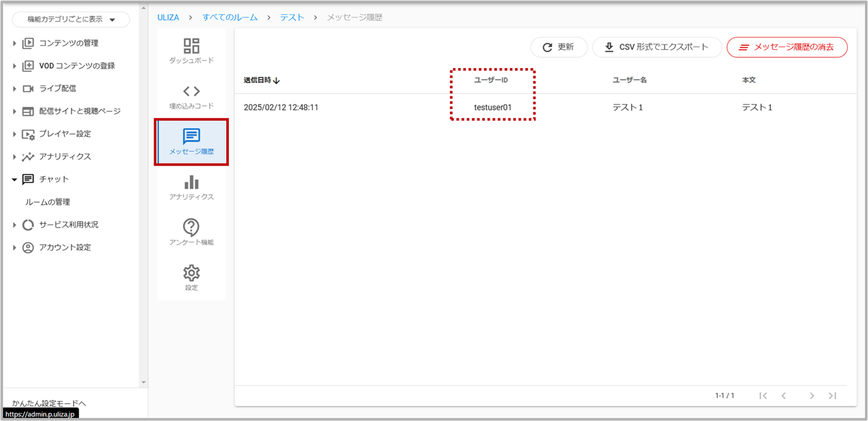Image resolution: width=868 pixels, height=421 pixels.
Task: Click the プレイヤー設定 player gear icon
Action: (x=28, y=134)
